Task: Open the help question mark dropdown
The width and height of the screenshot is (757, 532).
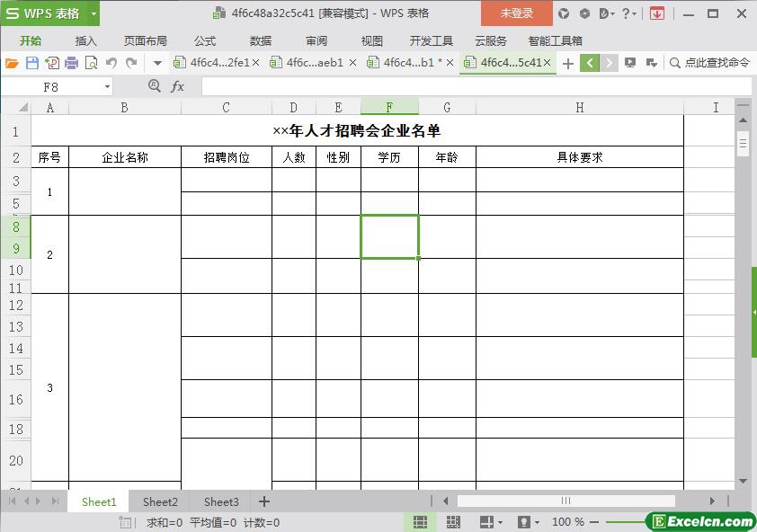Action: click(628, 13)
